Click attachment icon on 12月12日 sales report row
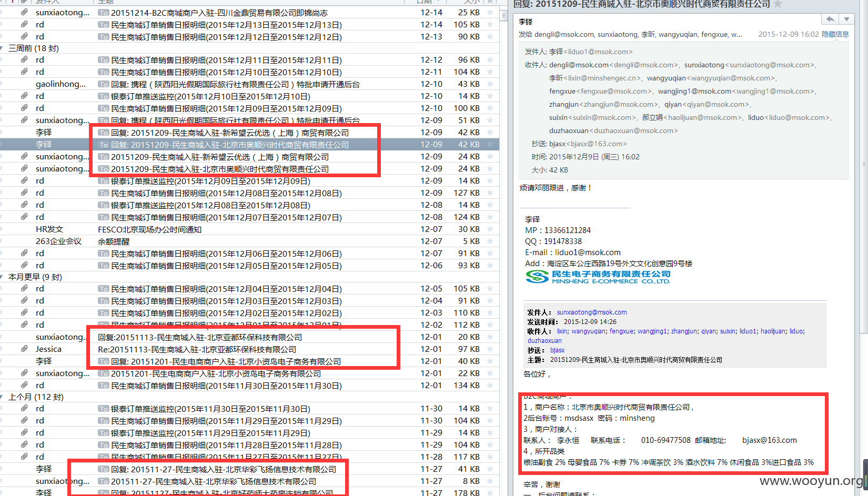Image resolution: width=868 pixels, height=496 pixels. (24, 36)
